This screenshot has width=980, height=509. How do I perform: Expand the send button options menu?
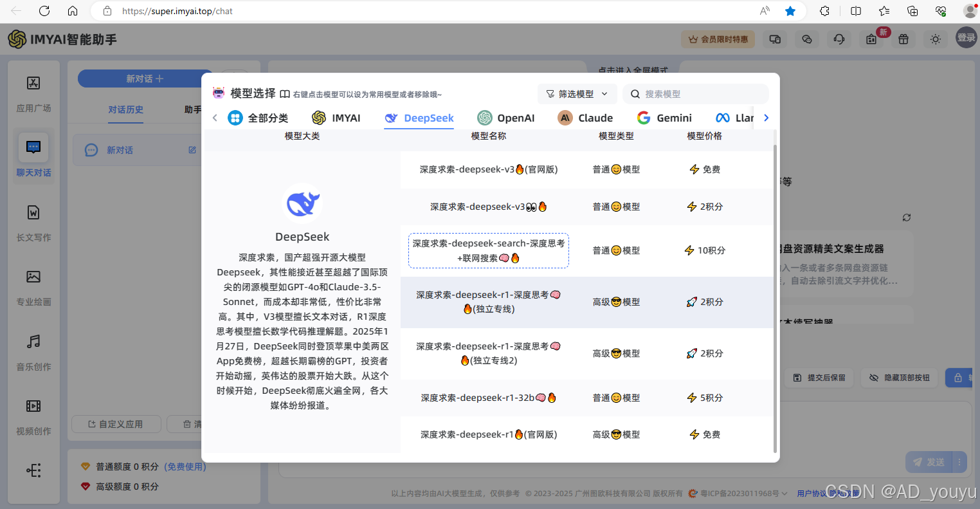pyautogui.click(x=959, y=462)
